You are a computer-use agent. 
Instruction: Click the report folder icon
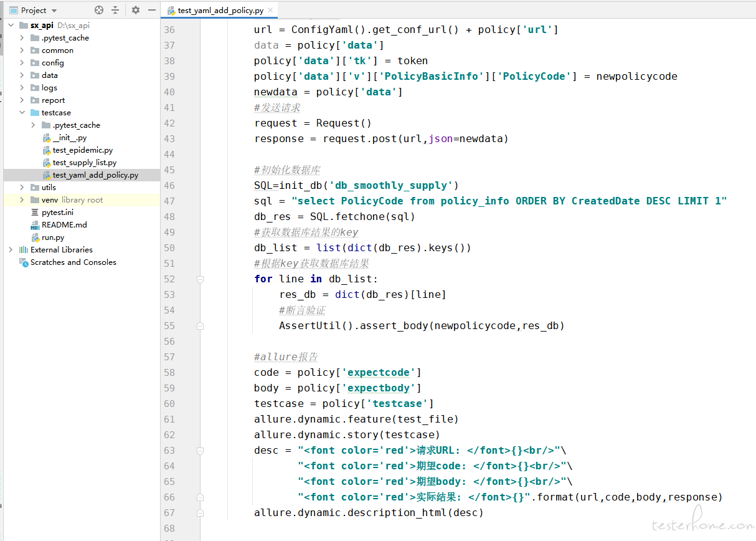(35, 100)
